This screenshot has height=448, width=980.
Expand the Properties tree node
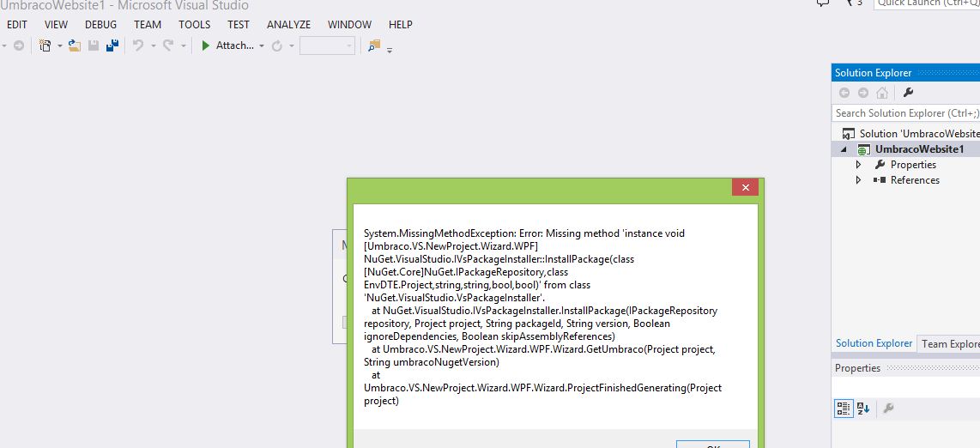[x=859, y=165]
